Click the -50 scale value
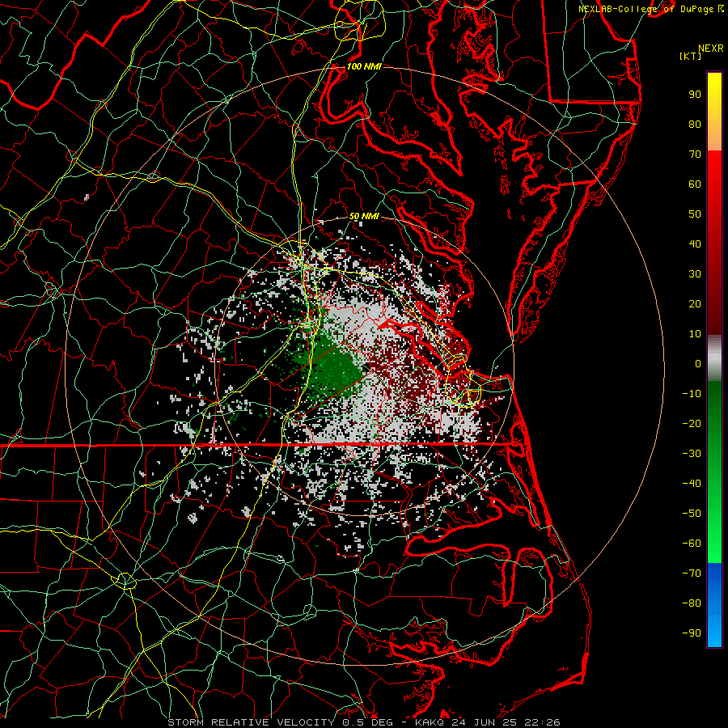 692,514
